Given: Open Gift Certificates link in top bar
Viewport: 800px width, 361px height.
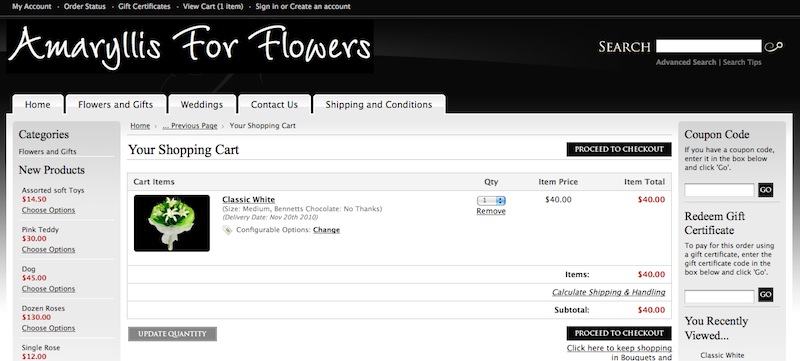Looking at the screenshot, I should (x=144, y=7).
